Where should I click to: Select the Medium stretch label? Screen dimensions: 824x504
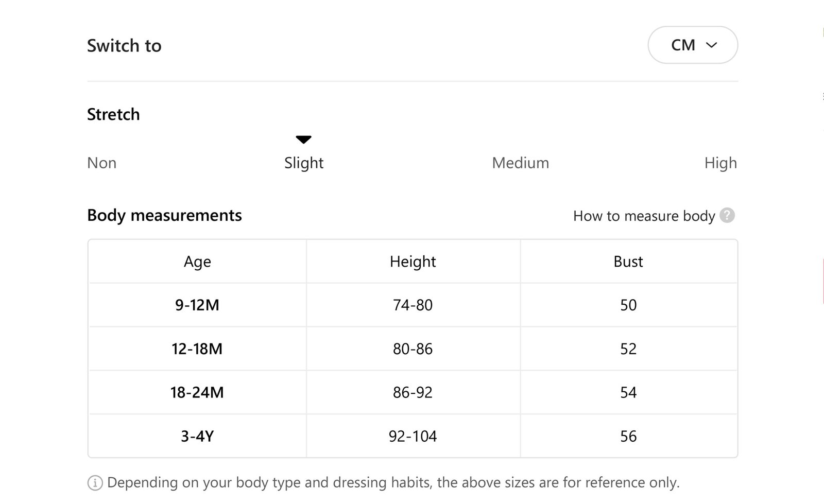point(521,163)
